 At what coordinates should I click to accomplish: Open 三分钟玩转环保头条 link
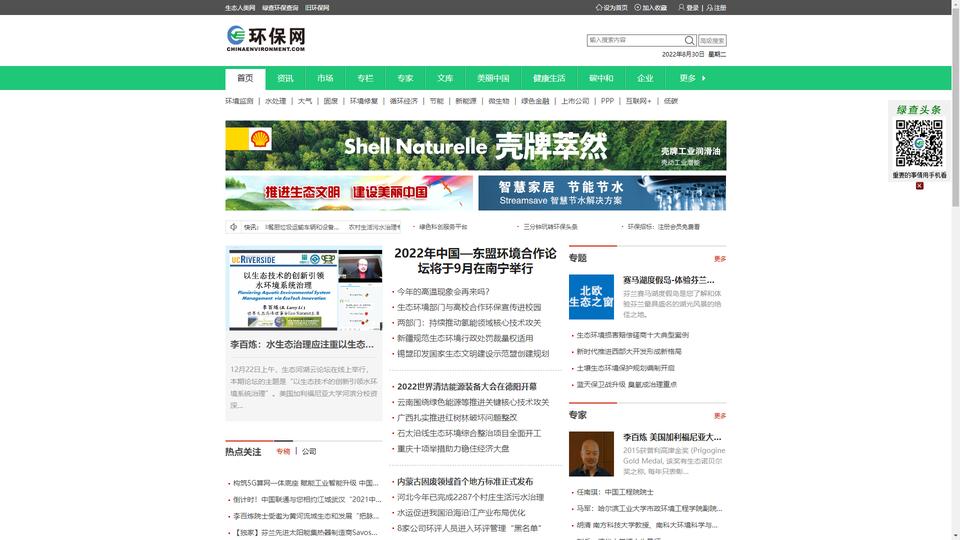(550, 227)
